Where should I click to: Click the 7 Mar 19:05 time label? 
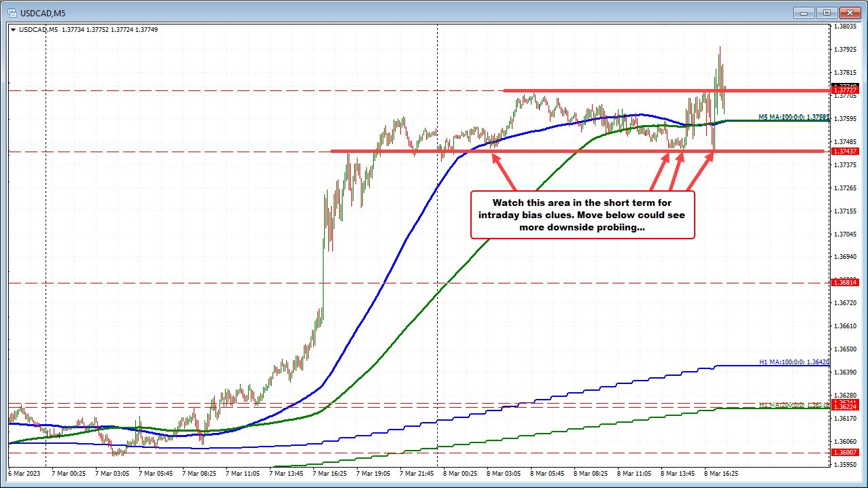pyautogui.click(x=374, y=472)
